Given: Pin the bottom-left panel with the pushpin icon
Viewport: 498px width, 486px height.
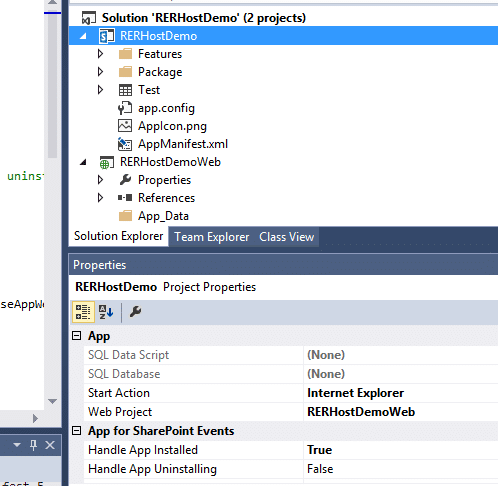Looking at the screenshot, I should tap(33, 445).
